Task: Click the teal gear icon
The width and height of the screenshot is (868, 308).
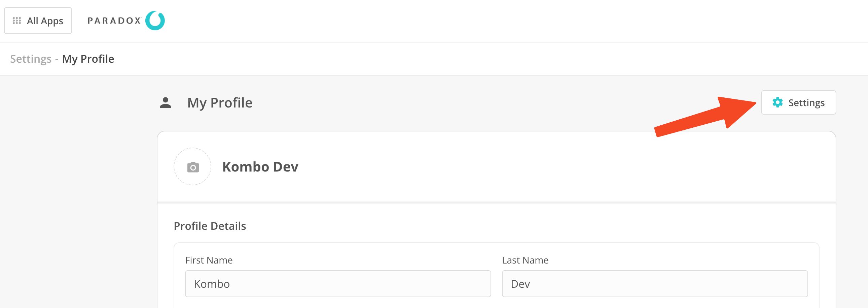Action: (x=777, y=102)
